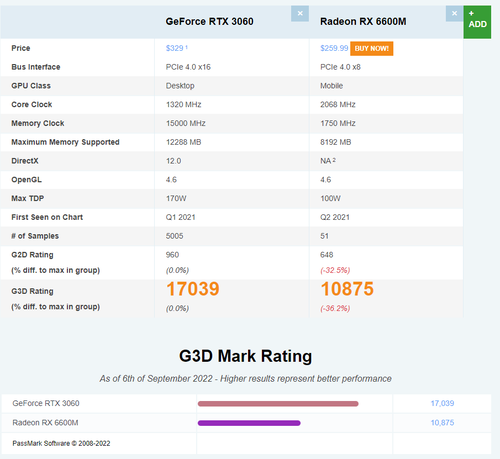The width and height of the screenshot is (500, 459).
Task: Click the PassMark Software copyright text
Action: pyautogui.click(x=61, y=443)
